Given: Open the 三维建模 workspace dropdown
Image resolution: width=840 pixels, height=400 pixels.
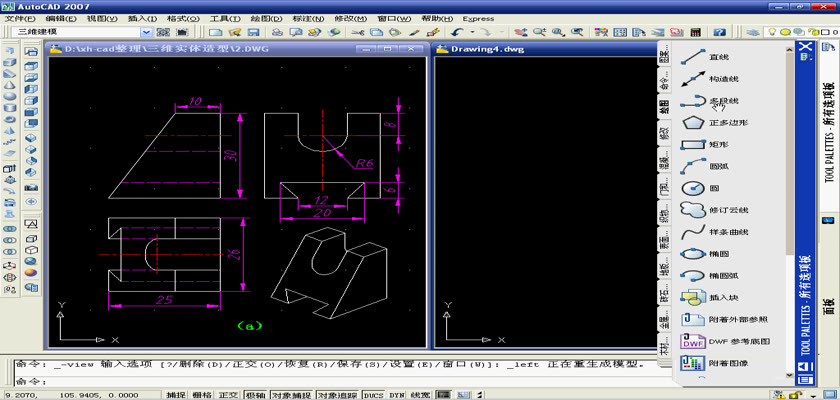Looking at the screenshot, I should [x=146, y=32].
